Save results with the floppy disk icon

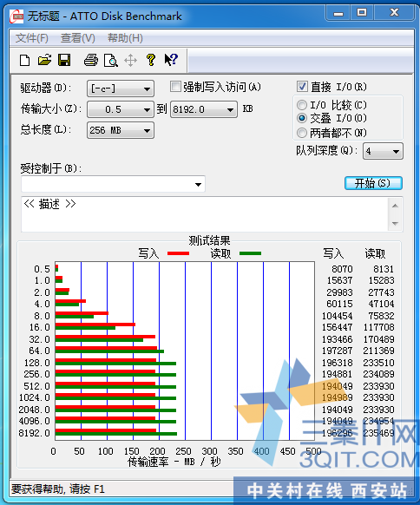click(64, 60)
